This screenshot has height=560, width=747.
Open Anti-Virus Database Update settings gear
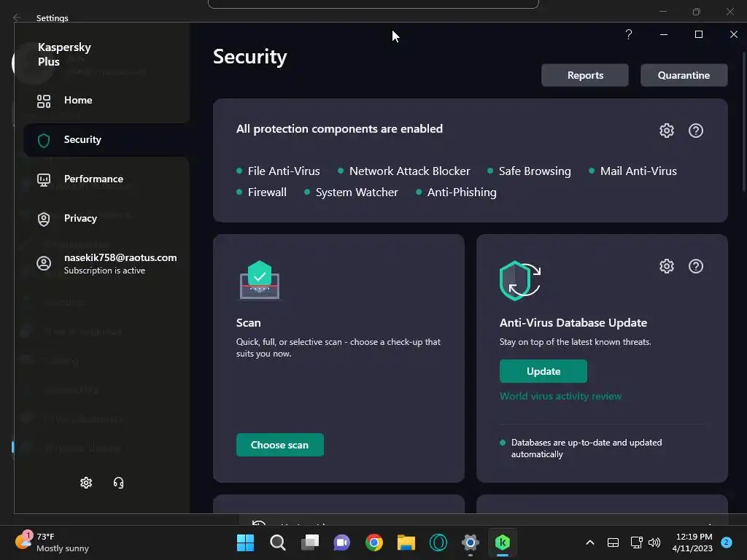tap(667, 266)
